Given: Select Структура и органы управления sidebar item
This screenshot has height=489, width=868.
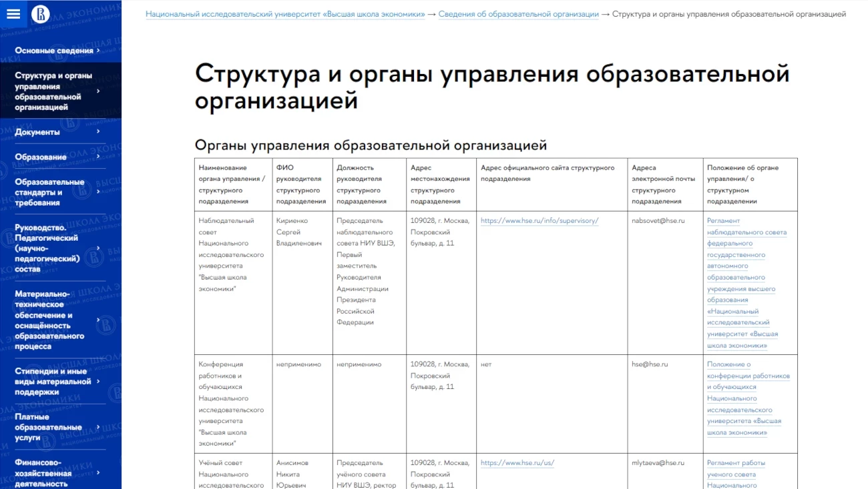Looking at the screenshot, I should click(53, 91).
